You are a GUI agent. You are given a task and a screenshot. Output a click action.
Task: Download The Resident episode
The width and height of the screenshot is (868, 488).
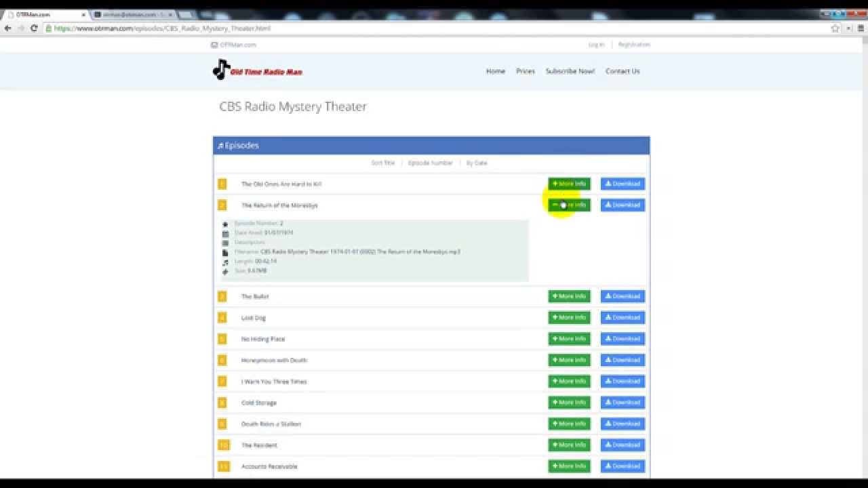pos(623,445)
